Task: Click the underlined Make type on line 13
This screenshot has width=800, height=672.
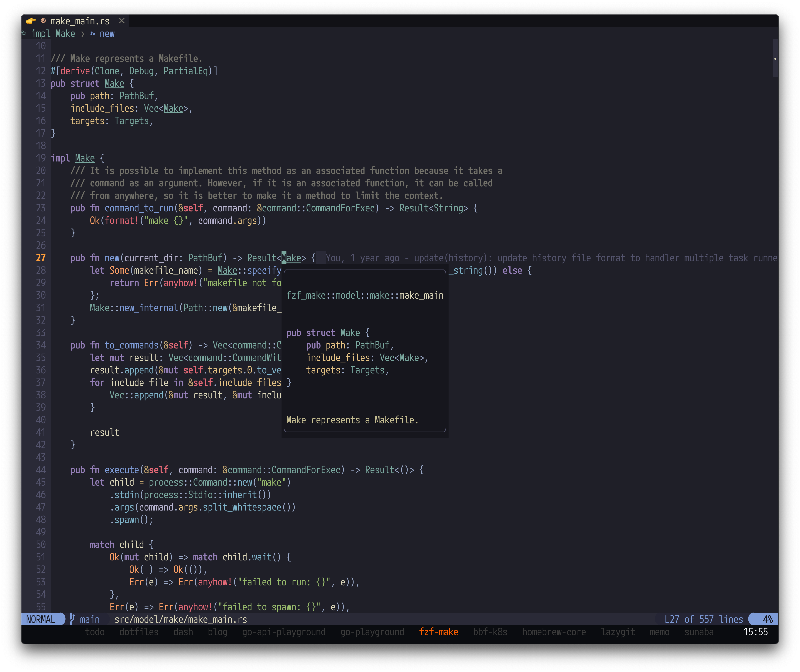Action: pos(114,83)
